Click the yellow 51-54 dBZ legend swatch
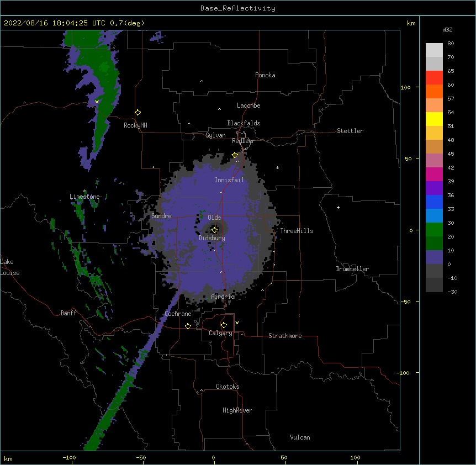476x465 pixels. pos(434,119)
